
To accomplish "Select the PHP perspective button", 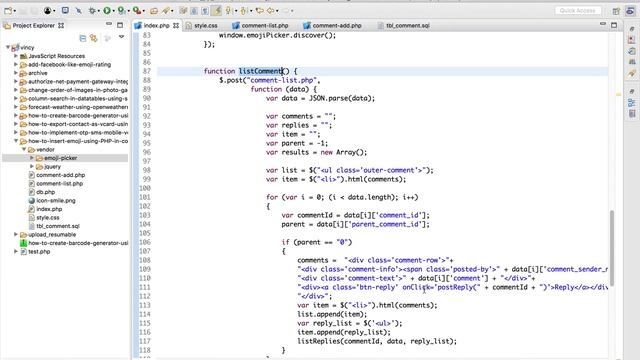I will tap(630, 11).
